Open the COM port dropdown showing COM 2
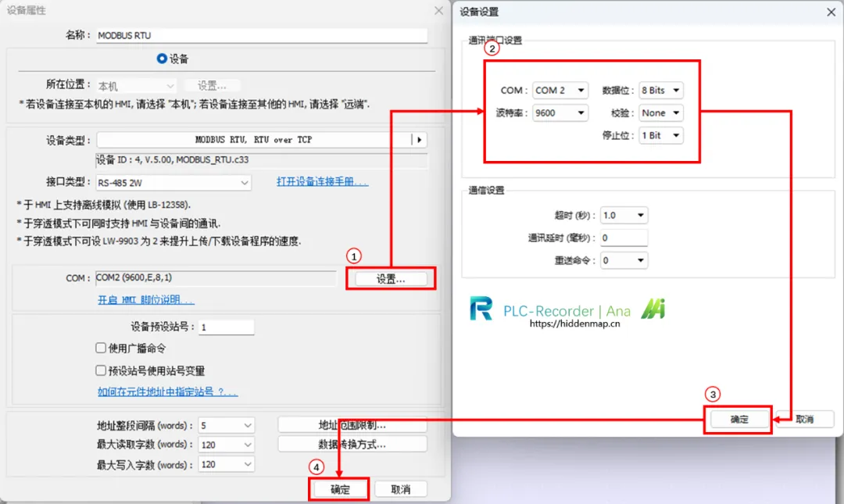Viewport: 844px width, 504px height. click(x=560, y=90)
